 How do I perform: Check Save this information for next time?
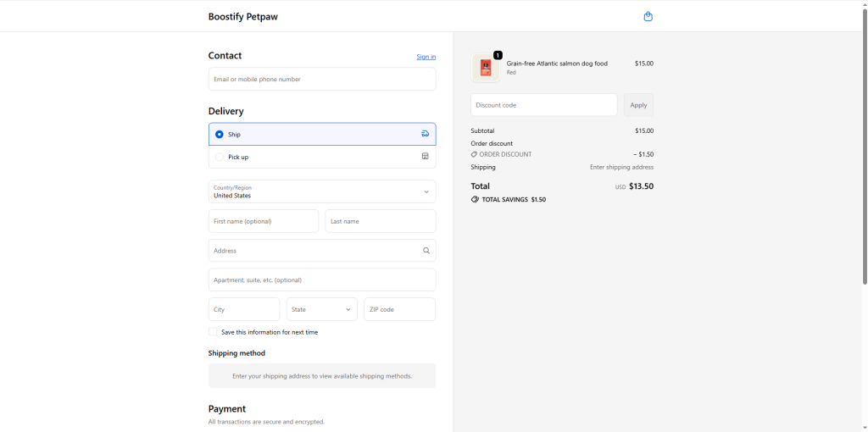(x=214, y=332)
